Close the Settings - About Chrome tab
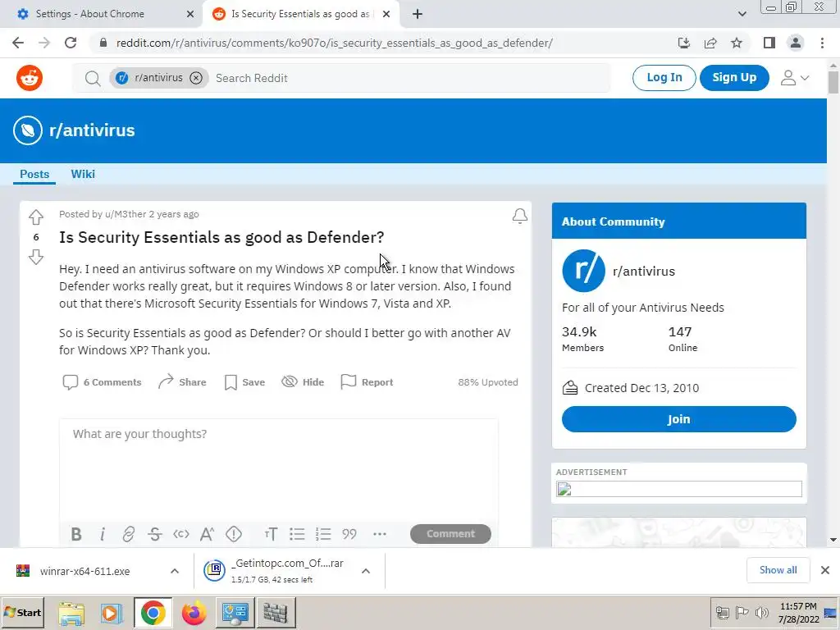 pos(190,15)
